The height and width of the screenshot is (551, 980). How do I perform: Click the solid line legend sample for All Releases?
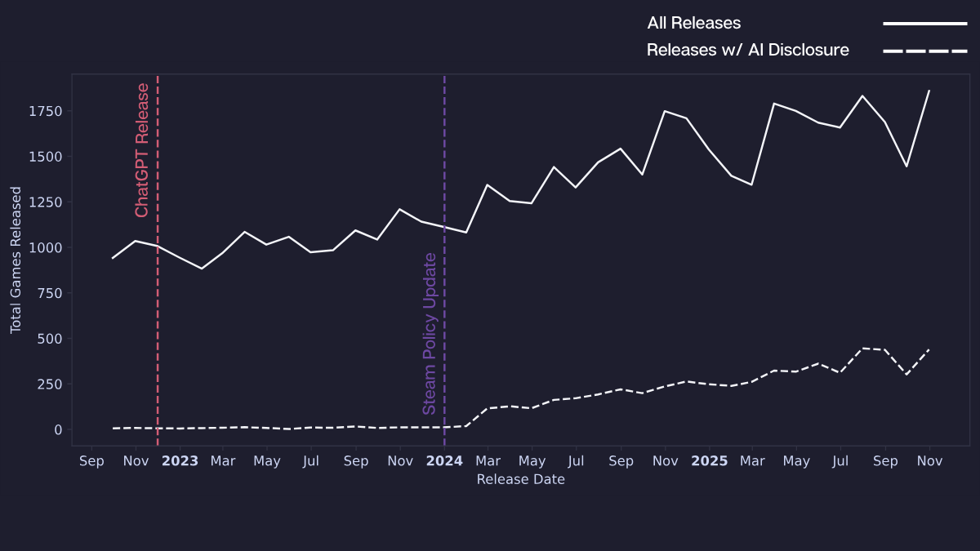[924, 24]
